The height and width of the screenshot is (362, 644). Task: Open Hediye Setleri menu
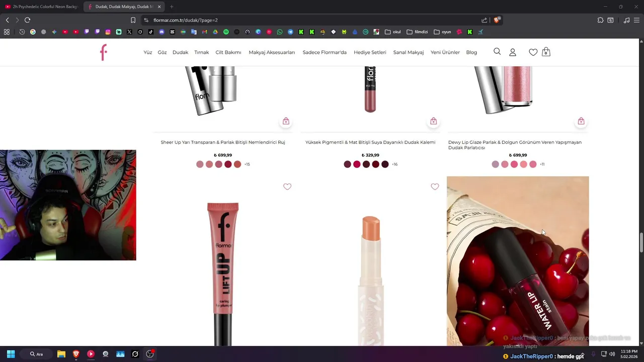[x=370, y=52]
